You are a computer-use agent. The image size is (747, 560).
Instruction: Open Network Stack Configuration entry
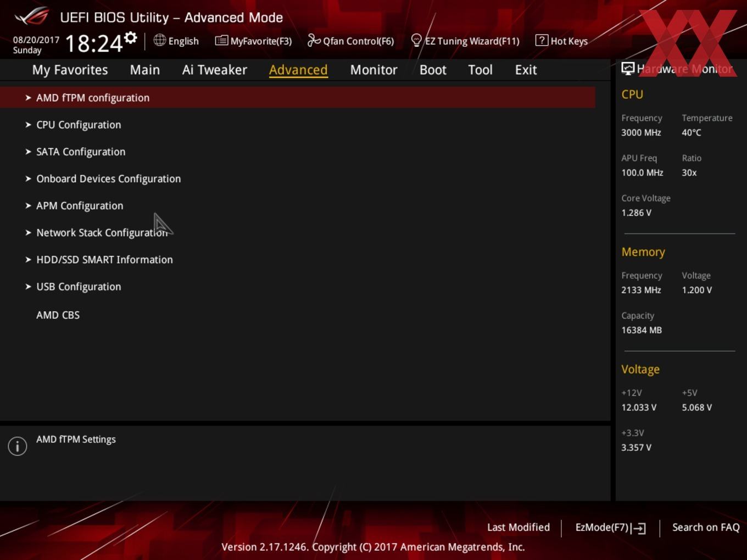click(x=102, y=232)
